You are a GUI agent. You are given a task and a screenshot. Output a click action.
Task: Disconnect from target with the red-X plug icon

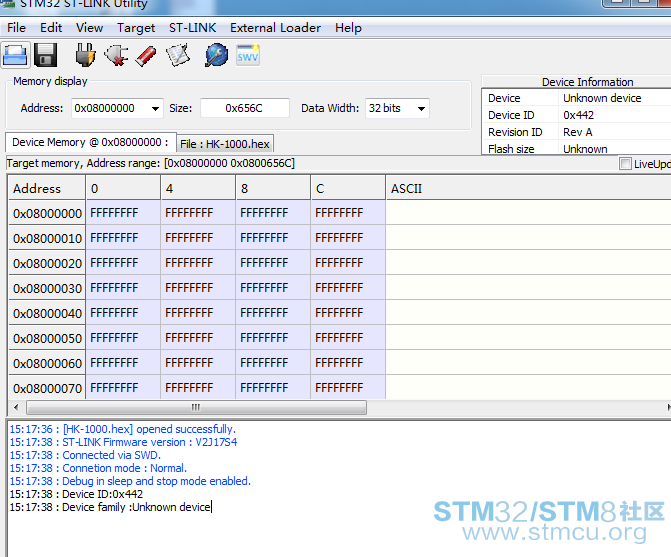click(116, 55)
